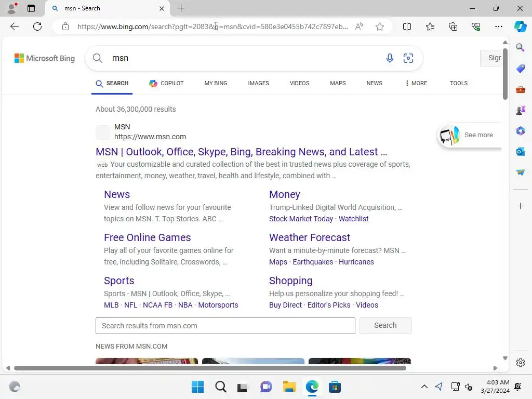Open the Sports sublink
This screenshot has width=532, height=399.
point(119,281)
